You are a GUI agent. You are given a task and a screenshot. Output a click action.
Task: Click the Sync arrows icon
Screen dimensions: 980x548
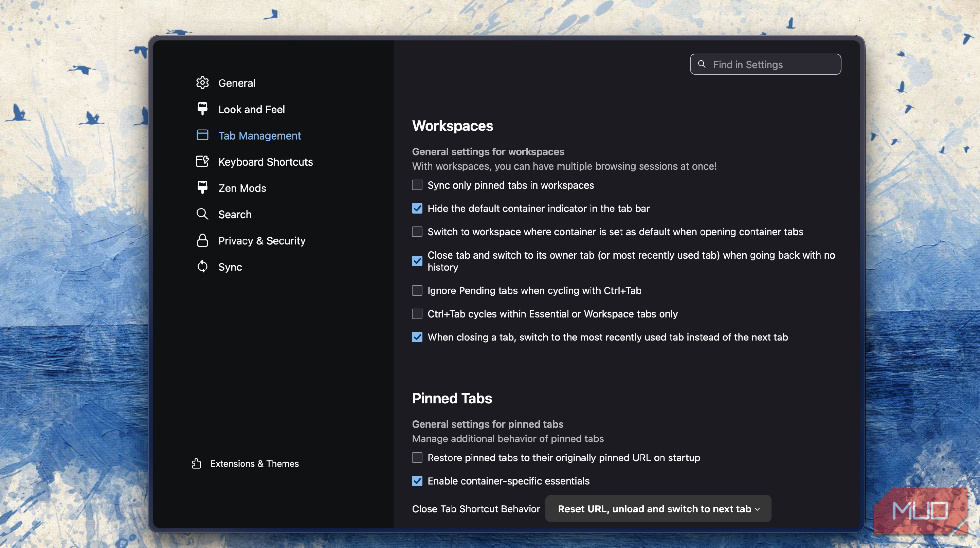tap(202, 267)
